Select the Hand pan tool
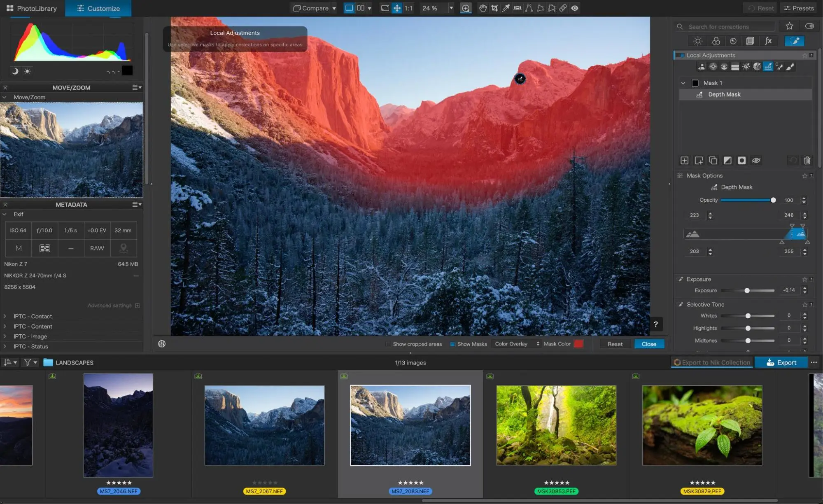Image resolution: width=823 pixels, height=504 pixels. tap(483, 8)
